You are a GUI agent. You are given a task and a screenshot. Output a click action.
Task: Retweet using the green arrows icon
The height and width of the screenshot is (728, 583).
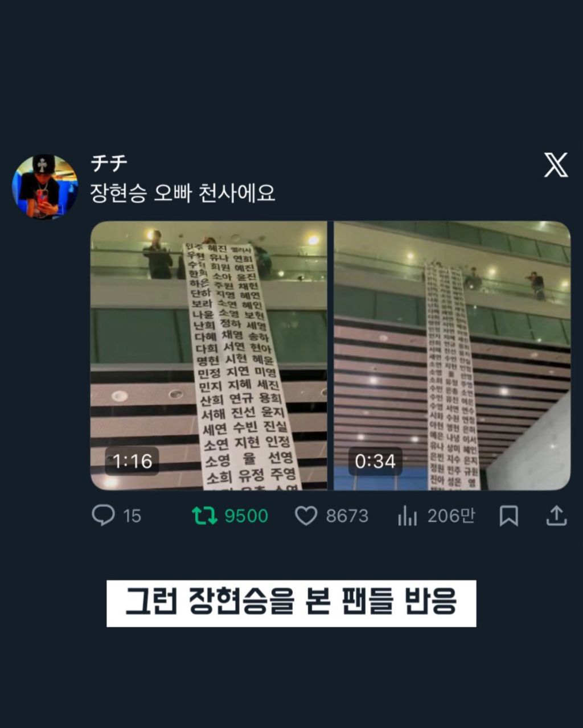204,516
